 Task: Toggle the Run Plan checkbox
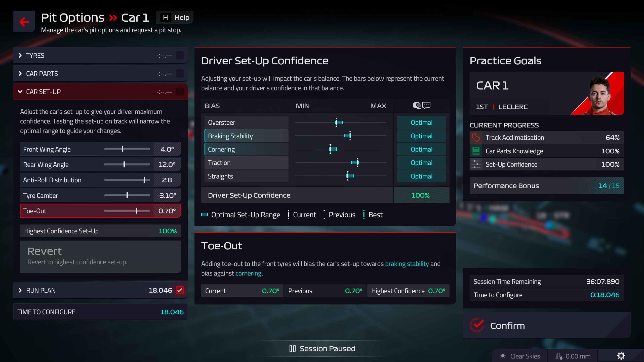tap(180, 290)
